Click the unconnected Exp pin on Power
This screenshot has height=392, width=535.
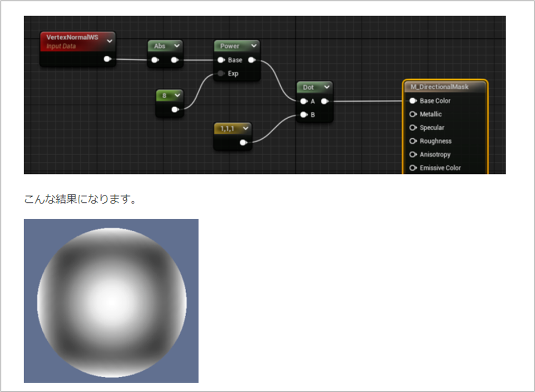[221, 73]
